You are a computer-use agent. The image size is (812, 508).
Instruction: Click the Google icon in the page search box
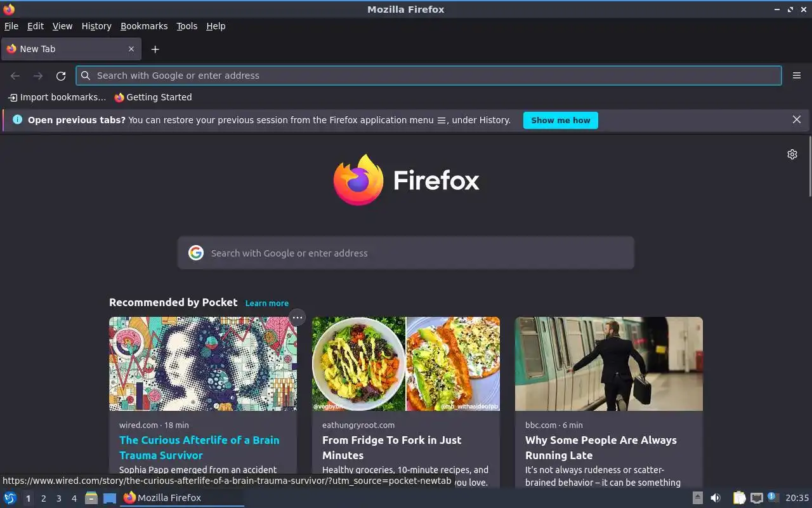tap(196, 253)
